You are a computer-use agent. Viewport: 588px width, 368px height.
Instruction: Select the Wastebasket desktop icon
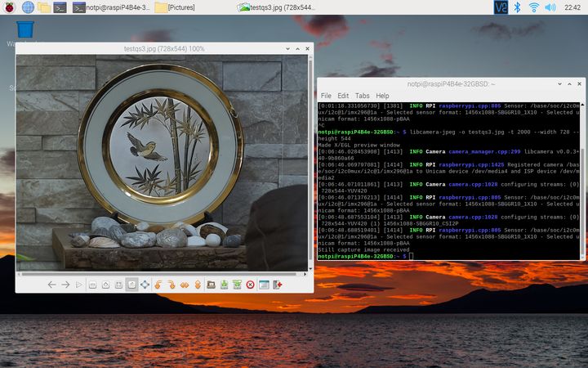point(25,29)
